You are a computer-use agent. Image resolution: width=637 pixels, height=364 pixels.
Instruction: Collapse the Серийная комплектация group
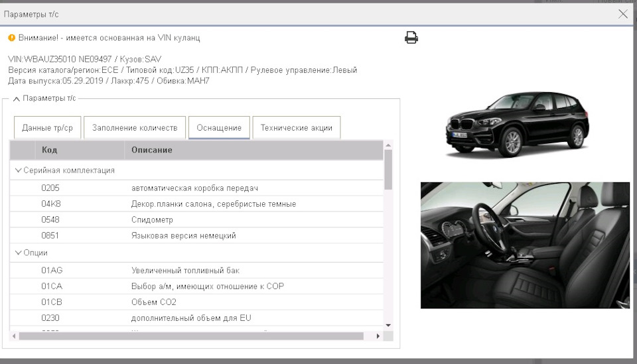click(18, 170)
